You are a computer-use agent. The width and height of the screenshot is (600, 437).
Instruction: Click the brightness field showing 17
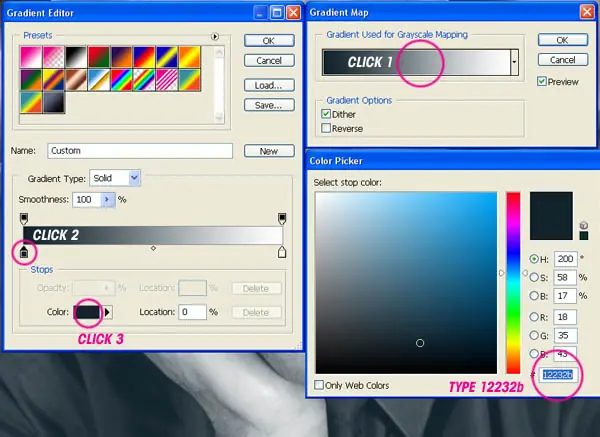[565, 295]
